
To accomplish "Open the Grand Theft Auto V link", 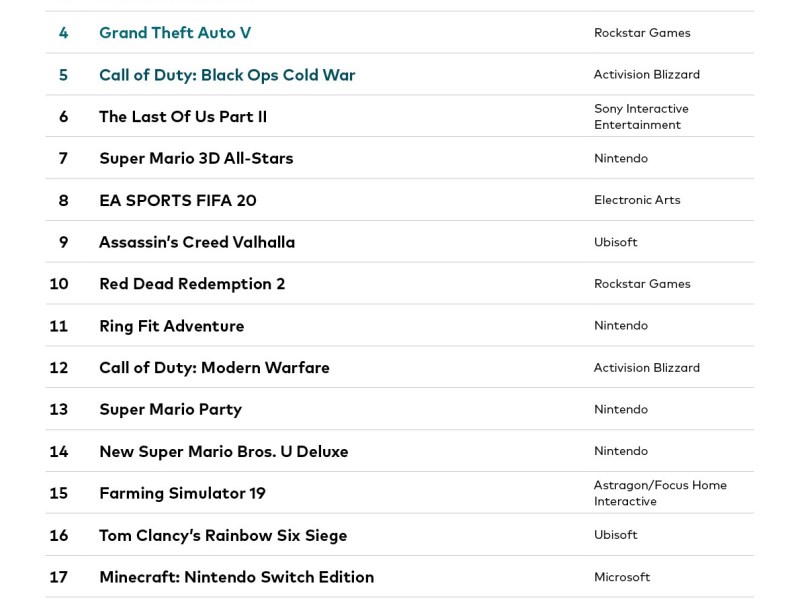I will 175,33.
